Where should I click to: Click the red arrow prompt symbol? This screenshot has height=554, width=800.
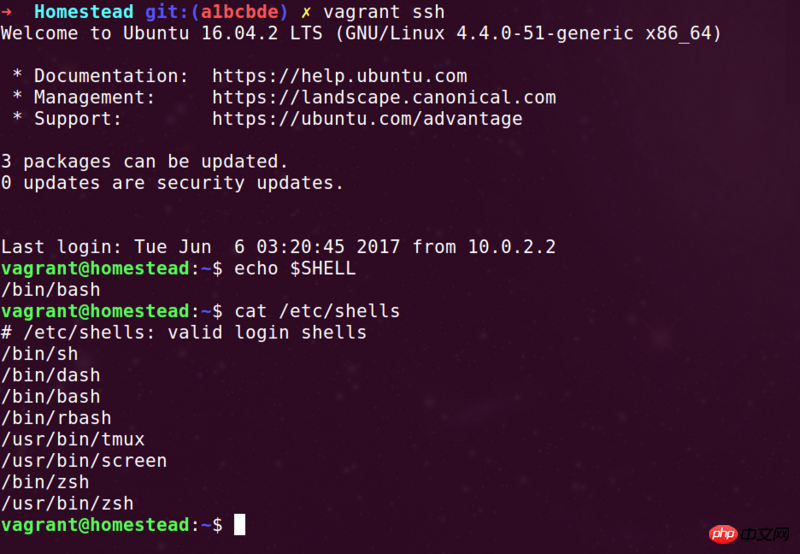[6, 12]
